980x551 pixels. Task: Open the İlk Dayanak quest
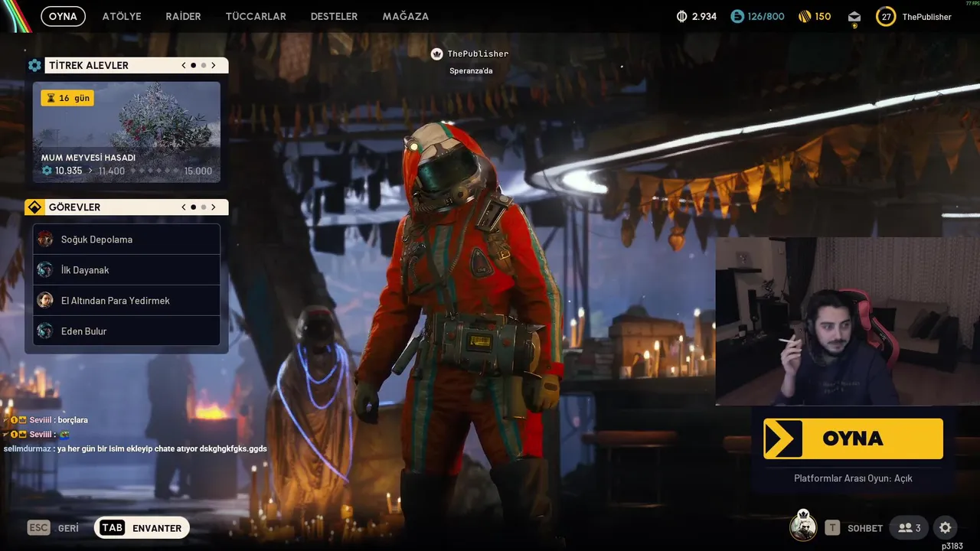(126, 270)
